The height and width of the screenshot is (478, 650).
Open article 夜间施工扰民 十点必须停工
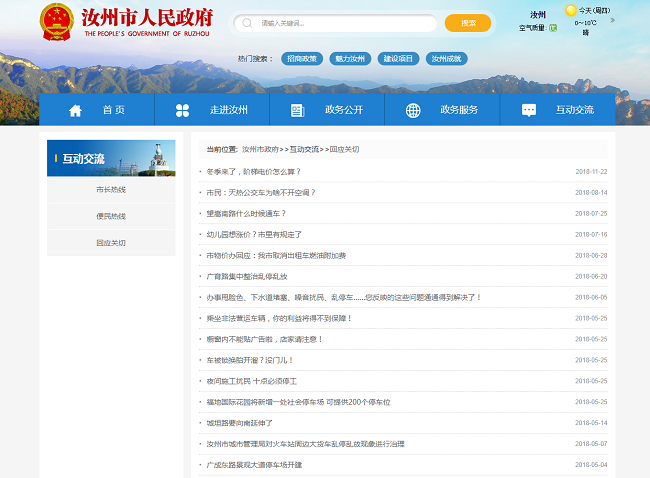[x=252, y=381]
